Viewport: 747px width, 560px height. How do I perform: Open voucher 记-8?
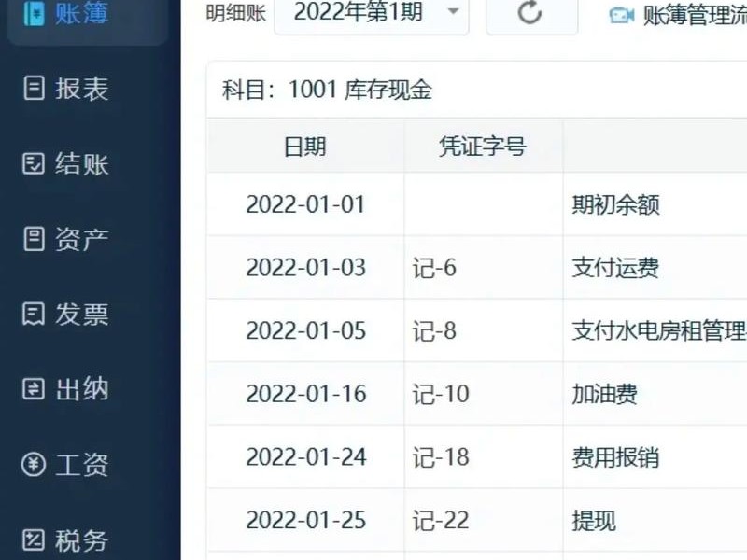coord(434,331)
